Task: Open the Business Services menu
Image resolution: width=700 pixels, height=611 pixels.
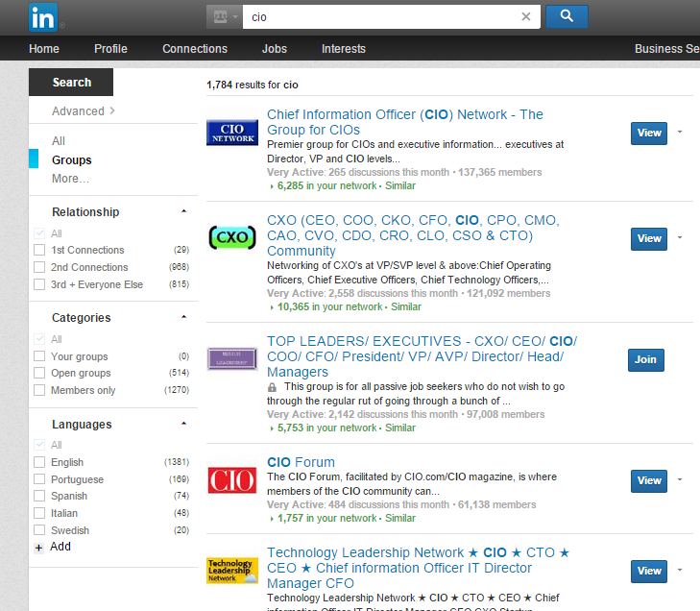Action: 667,49
